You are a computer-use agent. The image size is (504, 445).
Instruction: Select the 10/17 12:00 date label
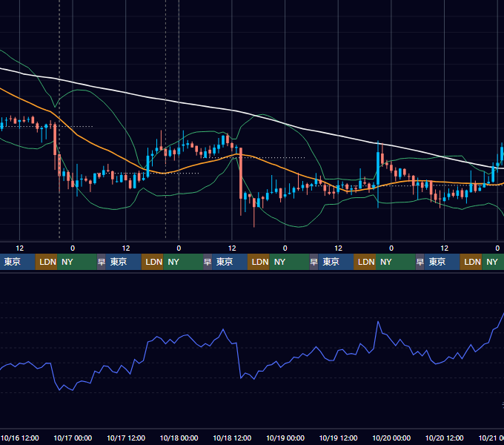[126, 438]
